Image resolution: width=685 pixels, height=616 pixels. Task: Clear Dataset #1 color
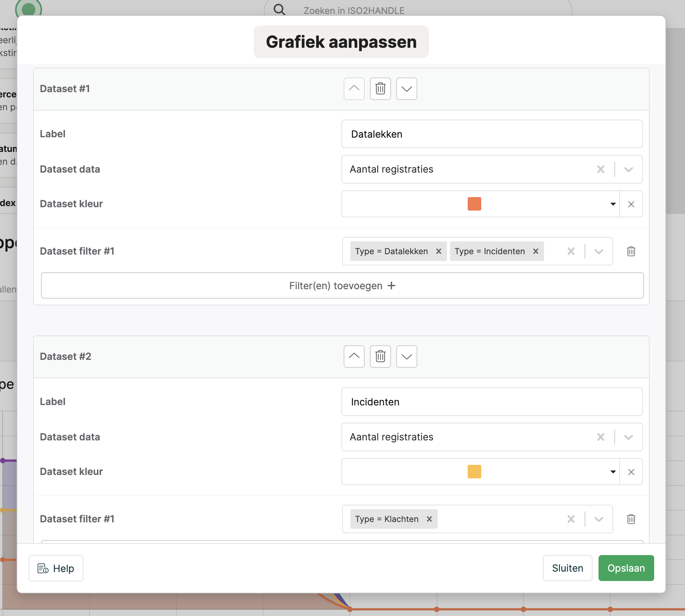631,204
